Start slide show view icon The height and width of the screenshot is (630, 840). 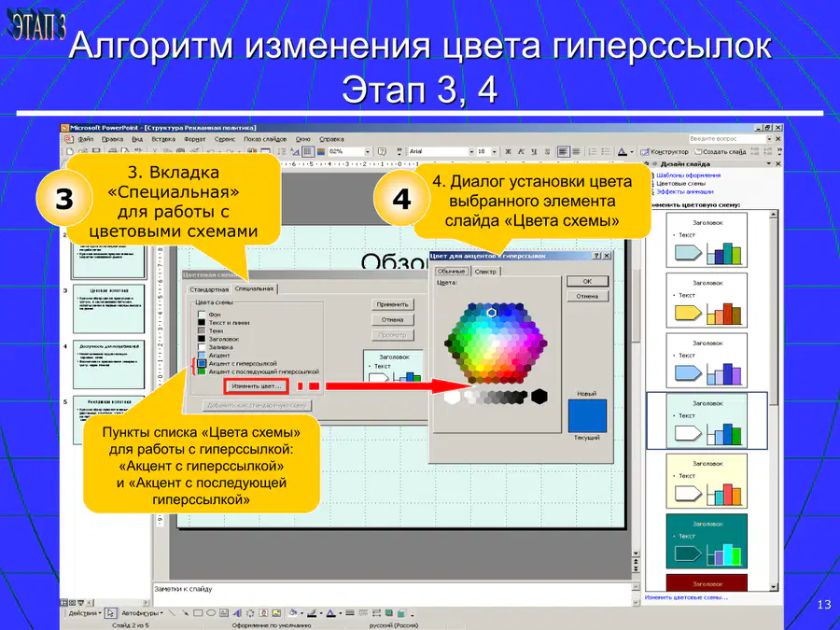tap(80, 603)
